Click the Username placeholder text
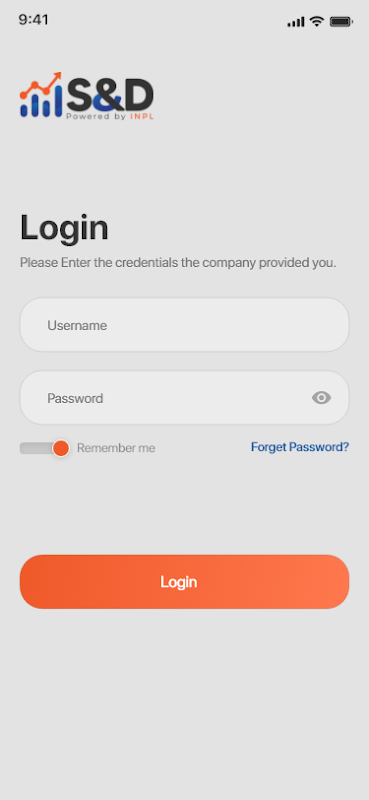This screenshot has height=800, width=369. (x=77, y=326)
